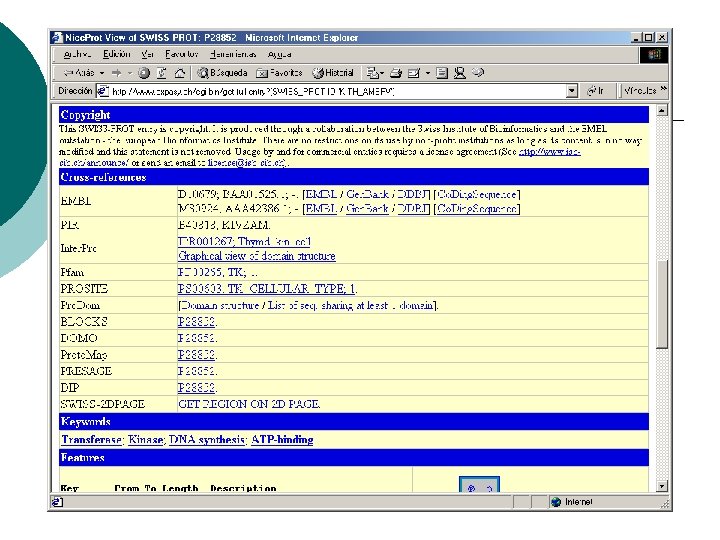This screenshot has height=540, width=720.
Task: Click the page icon in the status bar
Action: [x=57, y=502]
